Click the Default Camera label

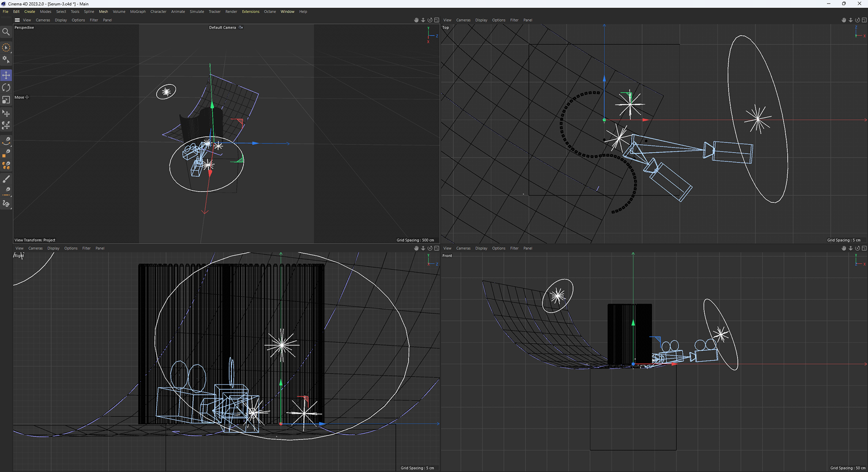(222, 28)
